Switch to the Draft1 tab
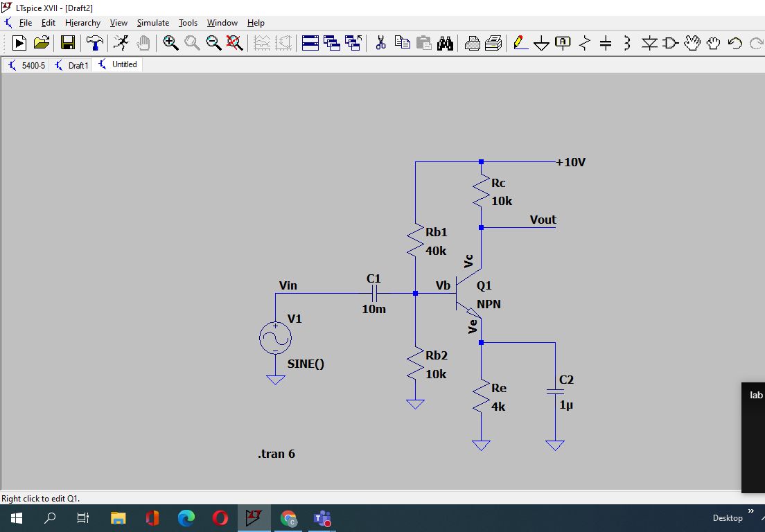 click(73, 65)
